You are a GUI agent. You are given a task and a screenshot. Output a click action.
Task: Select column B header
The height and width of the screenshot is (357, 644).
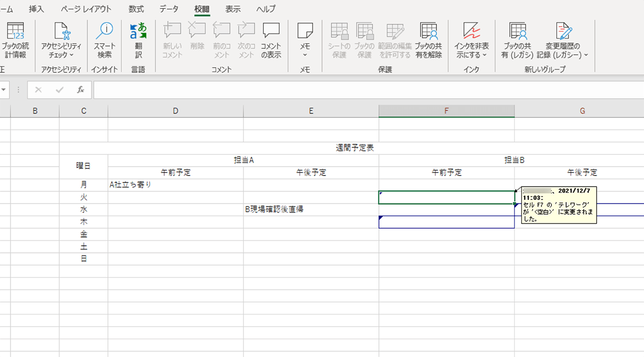(x=35, y=111)
